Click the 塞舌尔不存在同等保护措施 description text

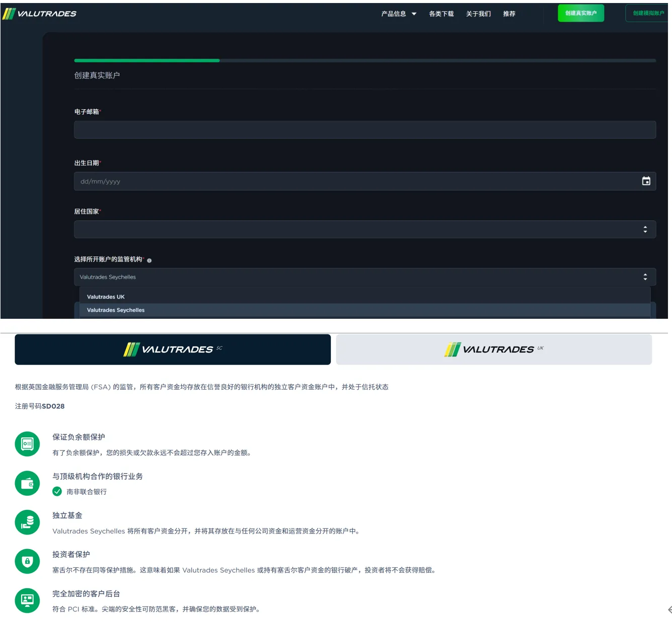tap(244, 570)
